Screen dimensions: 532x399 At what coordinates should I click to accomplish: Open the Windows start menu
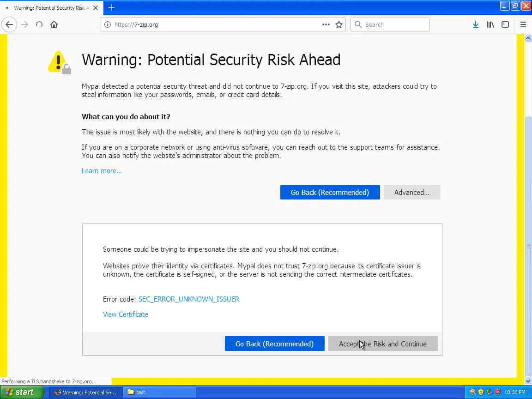pos(22,392)
